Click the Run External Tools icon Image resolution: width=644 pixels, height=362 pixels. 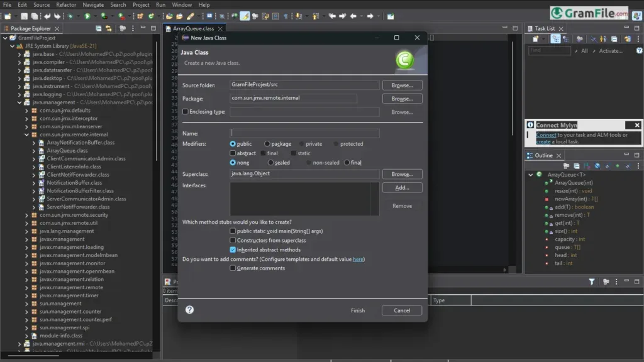121,16
